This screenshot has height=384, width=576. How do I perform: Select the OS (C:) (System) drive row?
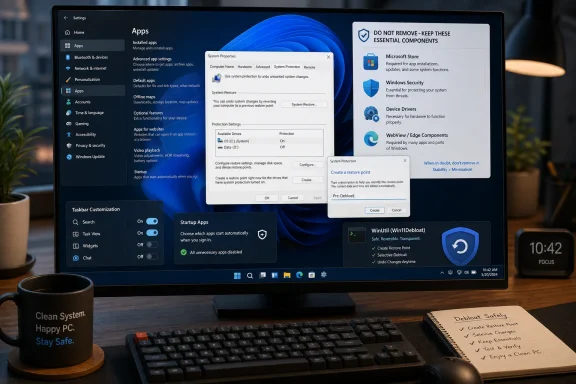coord(269,141)
